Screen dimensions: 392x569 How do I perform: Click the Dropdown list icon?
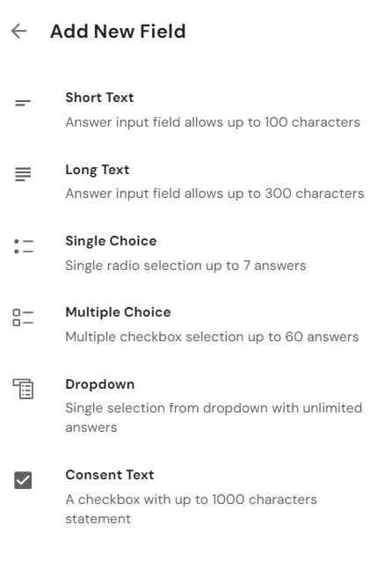pos(23,389)
